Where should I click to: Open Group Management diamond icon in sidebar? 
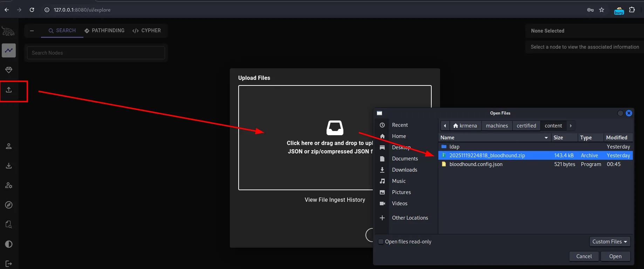pyautogui.click(x=9, y=70)
